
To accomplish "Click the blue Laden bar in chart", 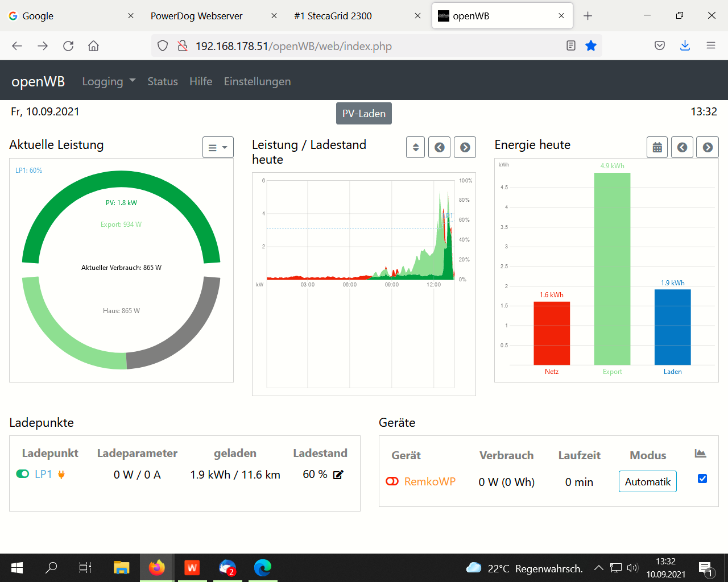I will click(672, 327).
